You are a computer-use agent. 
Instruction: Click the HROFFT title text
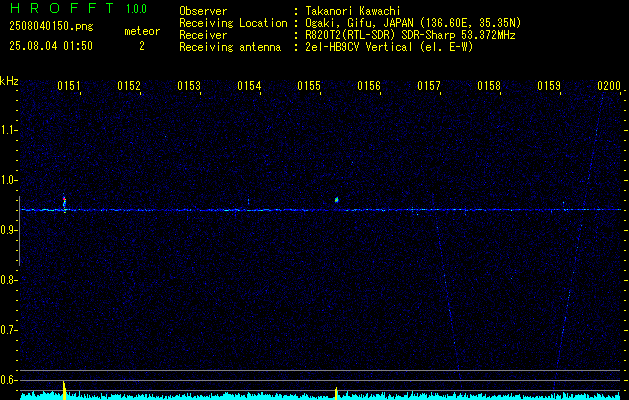point(62,8)
